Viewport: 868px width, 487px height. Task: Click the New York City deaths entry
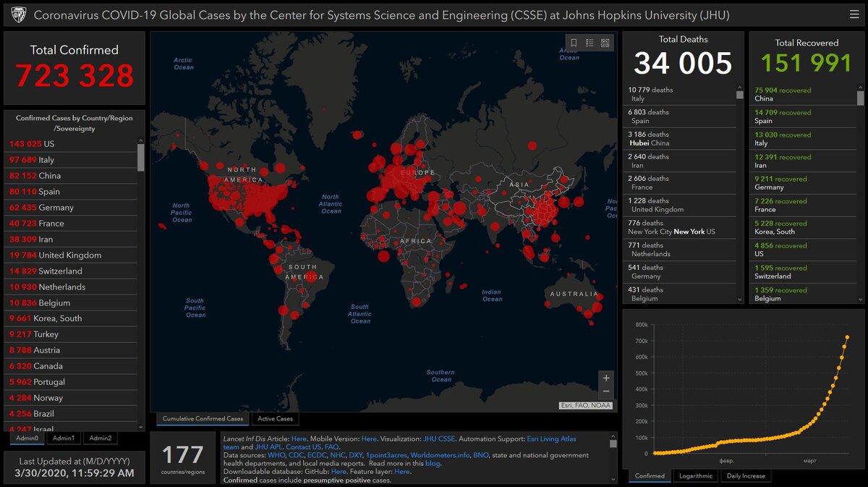(679, 227)
